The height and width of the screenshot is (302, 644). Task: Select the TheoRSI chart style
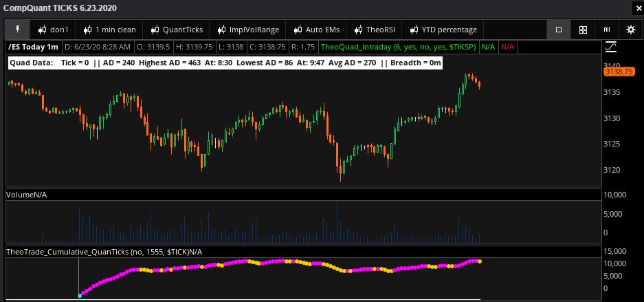(x=375, y=30)
